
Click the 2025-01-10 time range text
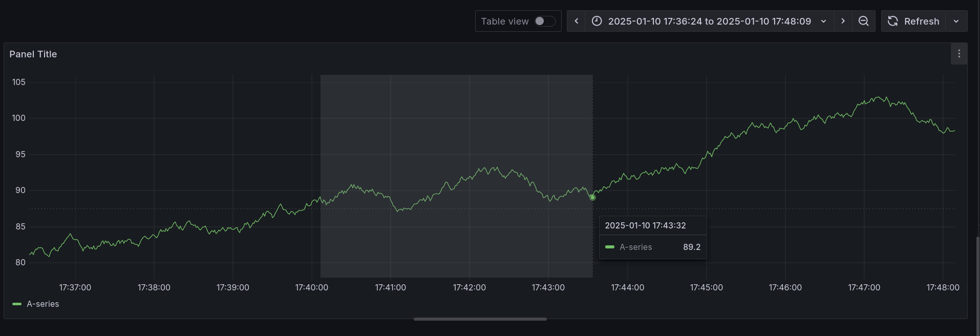pos(709,21)
